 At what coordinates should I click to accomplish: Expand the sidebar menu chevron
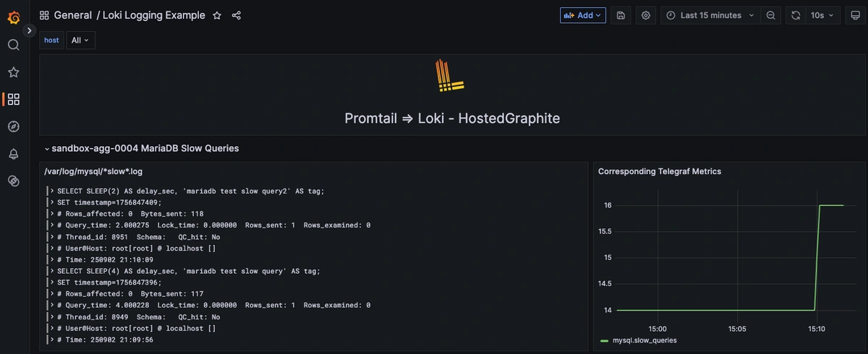(x=29, y=30)
